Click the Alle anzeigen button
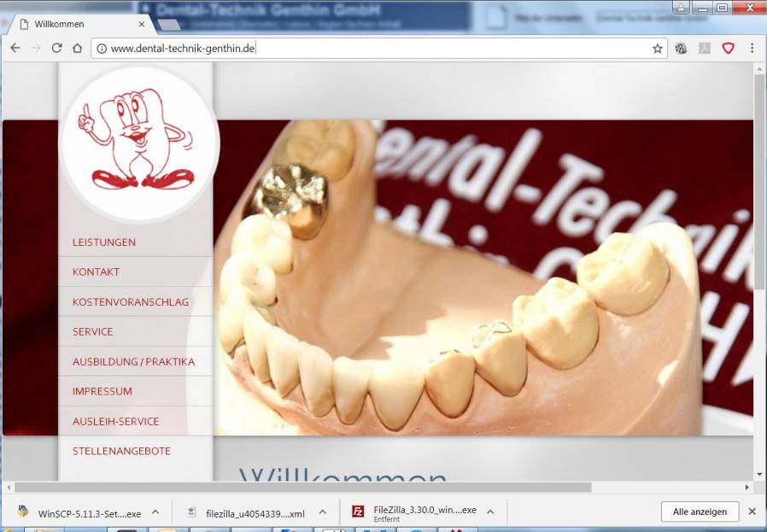This screenshot has width=767, height=532. point(700,512)
